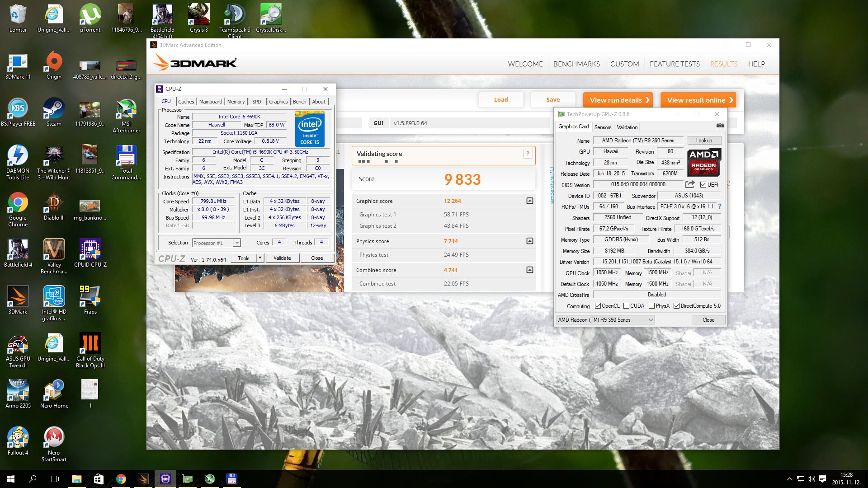The height and width of the screenshot is (488, 868).
Task: Open Windows Start menu
Action: click(11, 479)
